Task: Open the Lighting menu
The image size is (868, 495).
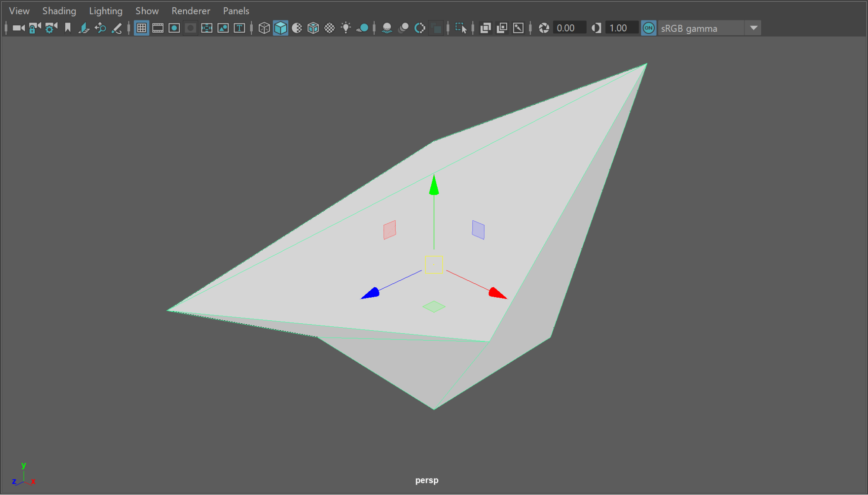Action: coord(106,11)
